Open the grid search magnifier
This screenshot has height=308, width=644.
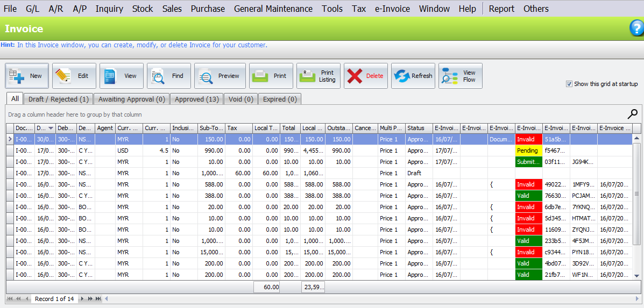tap(633, 113)
